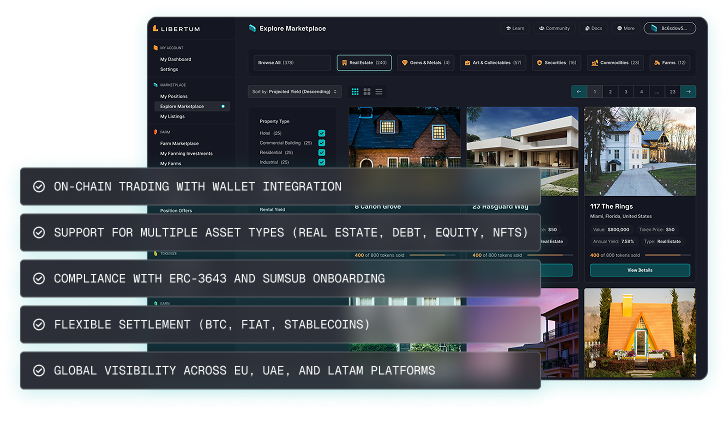The image size is (728, 426).
Task: Uncheck the Commercial Building checkbox
Action: pyautogui.click(x=322, y=143)
